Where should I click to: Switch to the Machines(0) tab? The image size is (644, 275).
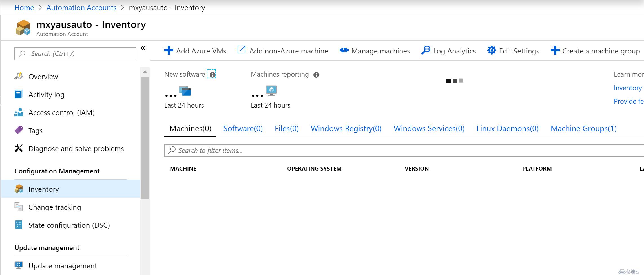(x=190, y=129)
